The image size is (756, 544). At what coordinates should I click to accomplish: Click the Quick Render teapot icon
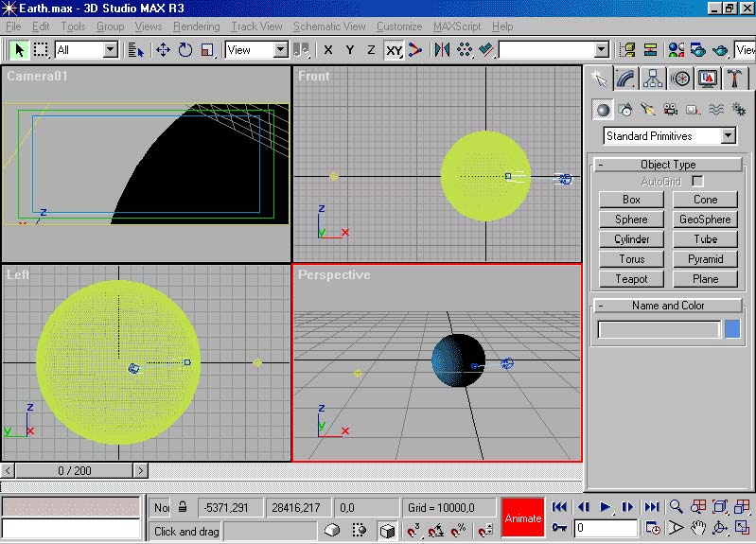[720, 50]
